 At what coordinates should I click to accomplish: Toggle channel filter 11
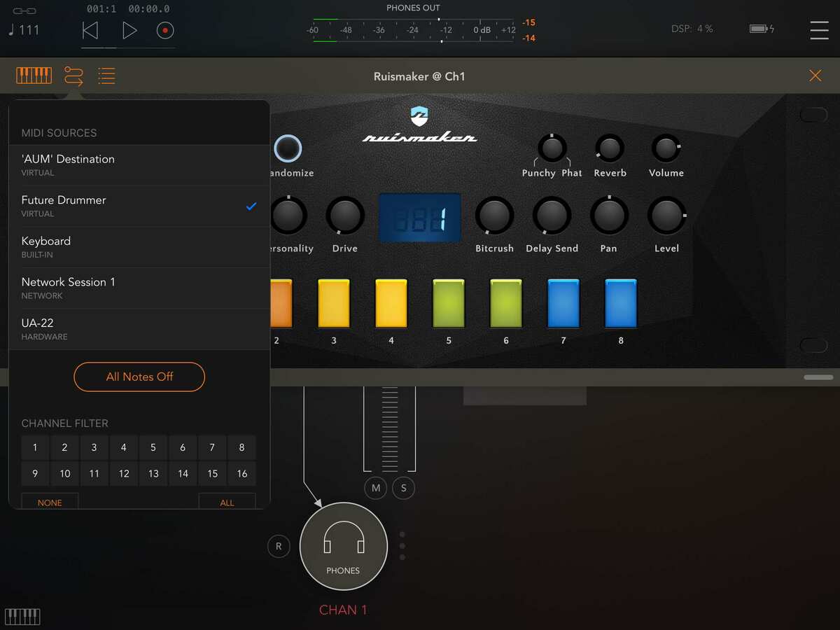(x=94, y=474)
